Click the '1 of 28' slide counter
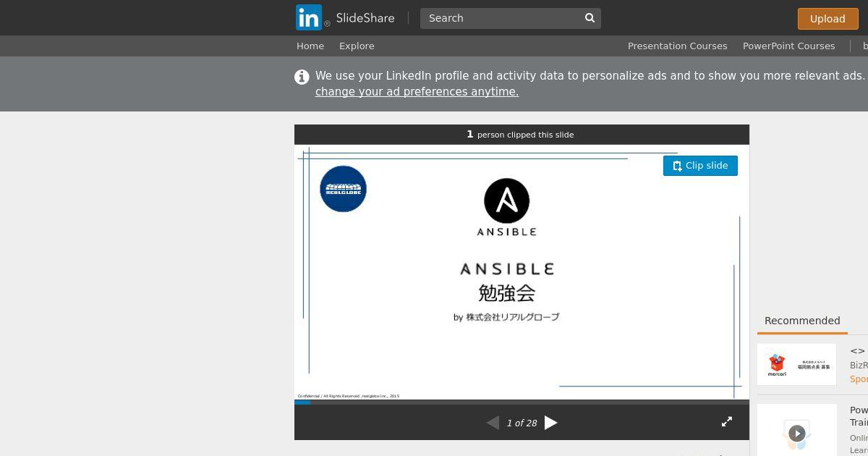This screenshot has height=456, width=868. tap(522, 423)
